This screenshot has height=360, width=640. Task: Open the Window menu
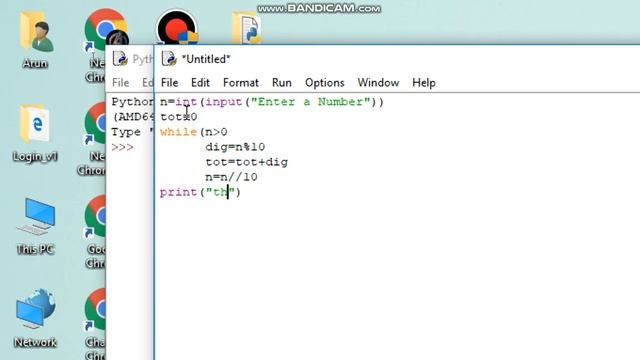tap(378, 83)
